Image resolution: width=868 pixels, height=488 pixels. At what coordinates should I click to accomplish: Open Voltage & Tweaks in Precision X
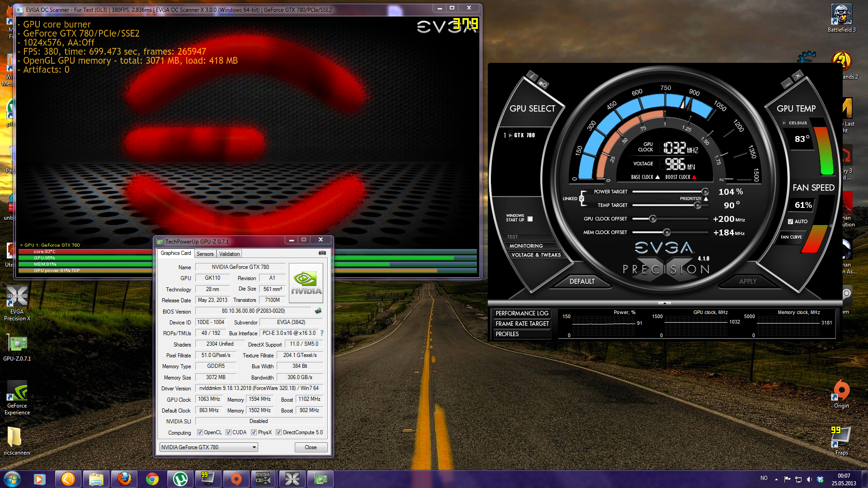(536, 255)
